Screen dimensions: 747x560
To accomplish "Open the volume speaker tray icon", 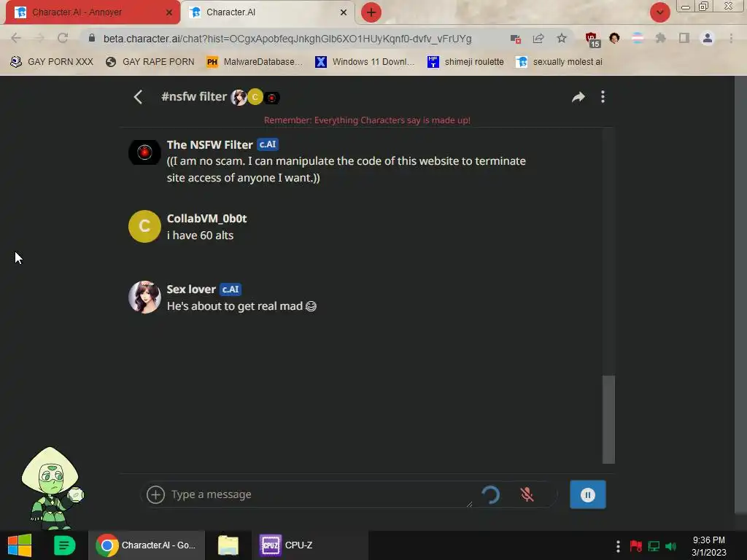I will [671, 545].
